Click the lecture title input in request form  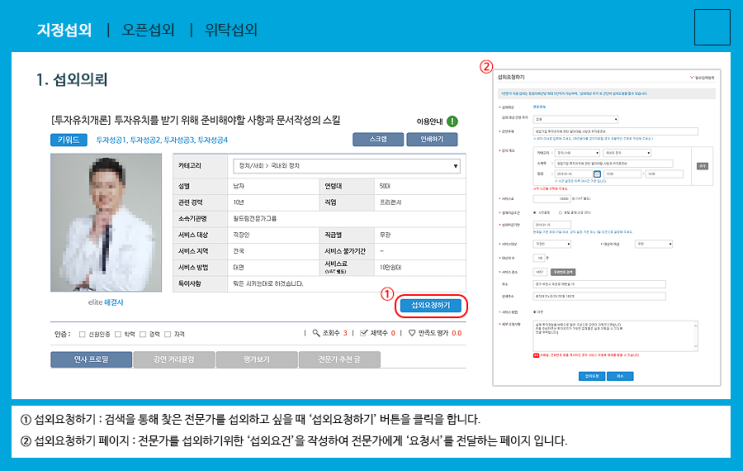pyautogui.click(x=616, y=131)
